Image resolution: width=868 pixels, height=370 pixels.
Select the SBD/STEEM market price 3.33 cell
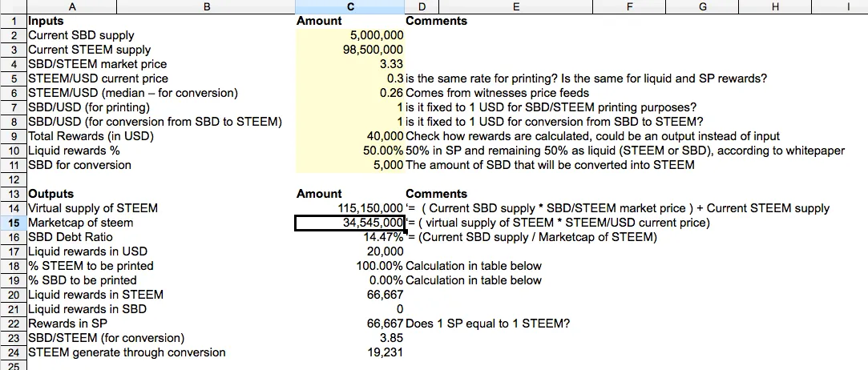pos(350,64)
